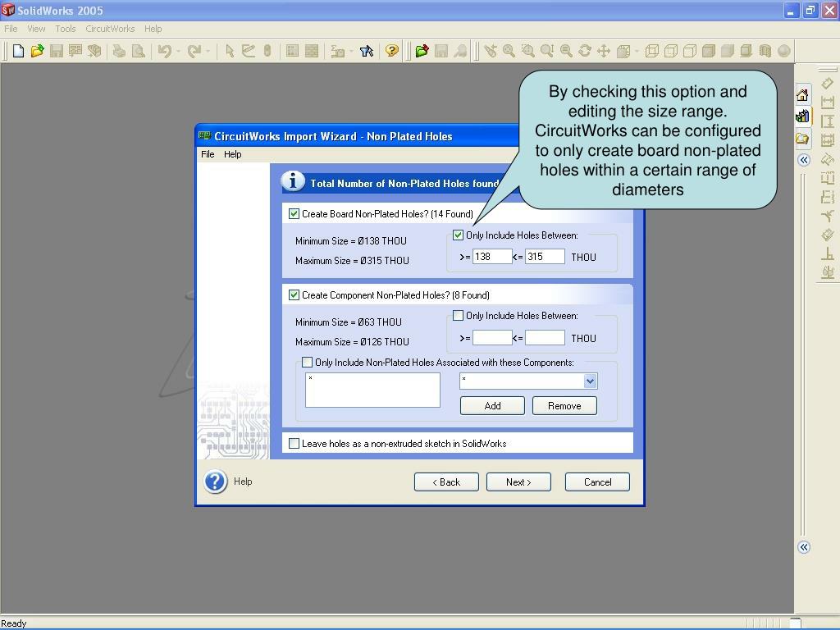Viewport: 840px width, 630px height.
Task: Click the blue Help question mark icon in wizard
Action: click(x=216, y=482)
